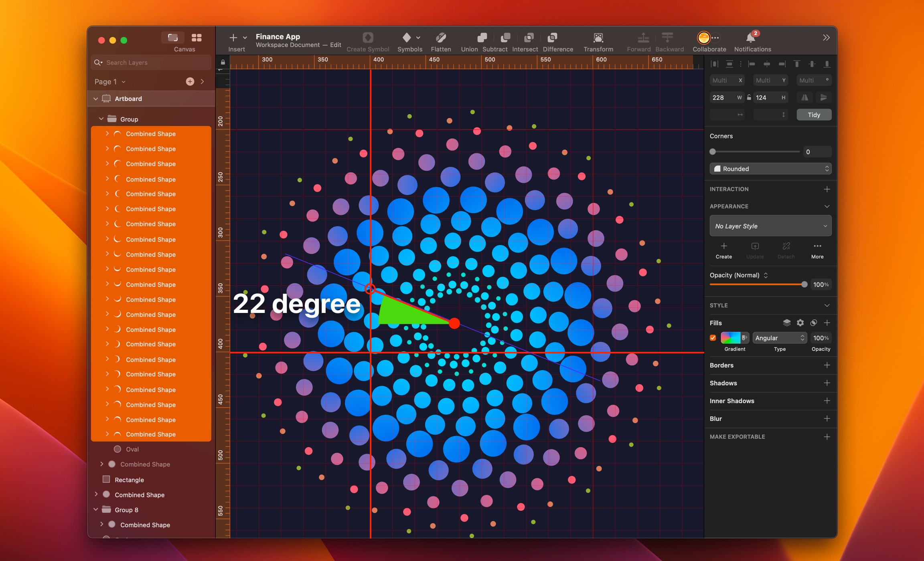Screen dimensions: 924x561
Task: Open the Angular gradient type dropdown
Action: pyautogui.click(x=780, y=338)
